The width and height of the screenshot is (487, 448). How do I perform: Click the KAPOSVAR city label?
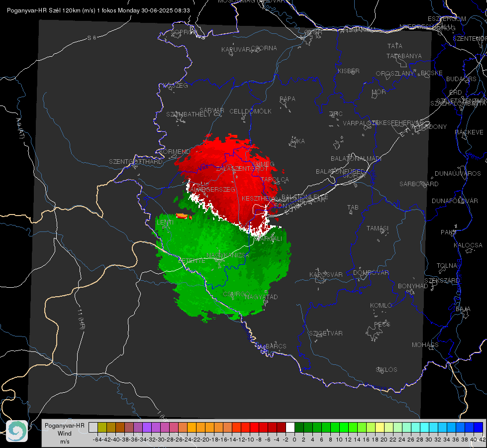click(326, 274)
